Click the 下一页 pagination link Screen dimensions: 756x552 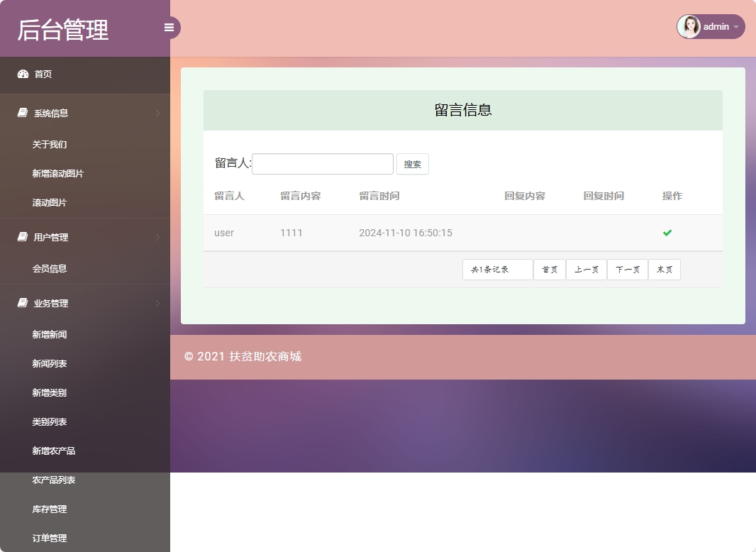click(627, 270)
